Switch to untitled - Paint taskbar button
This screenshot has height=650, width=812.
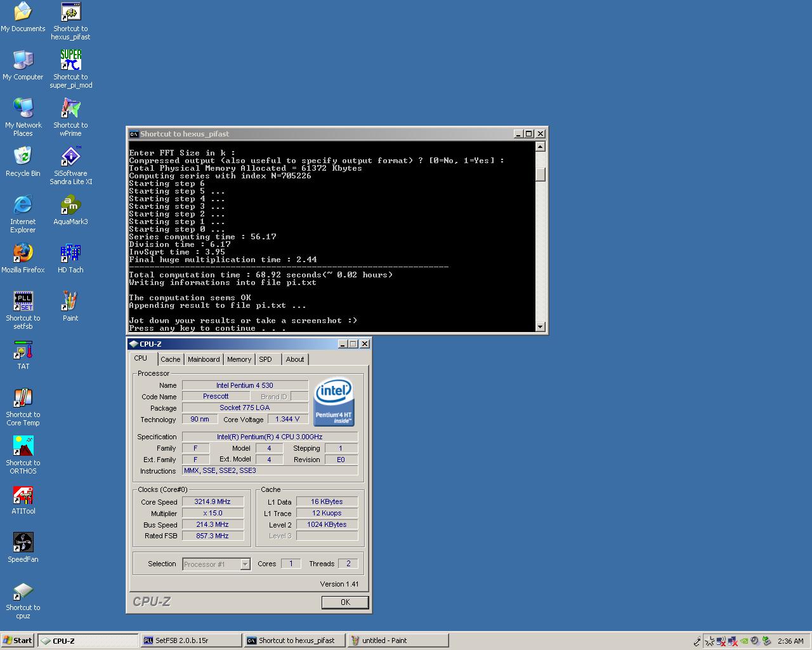(398, 640)
